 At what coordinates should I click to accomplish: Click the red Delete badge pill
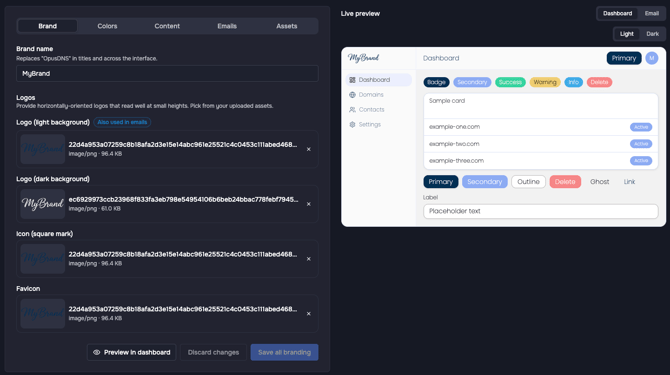[599, 82]
